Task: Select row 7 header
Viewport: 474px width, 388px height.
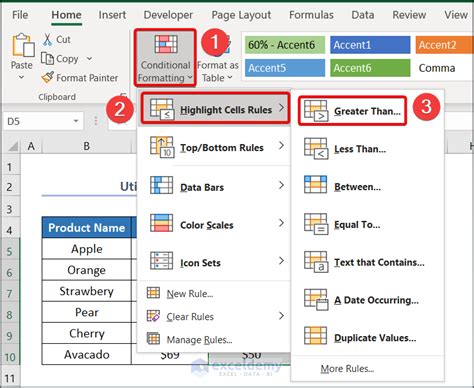Action: click(x=10, y=293)
